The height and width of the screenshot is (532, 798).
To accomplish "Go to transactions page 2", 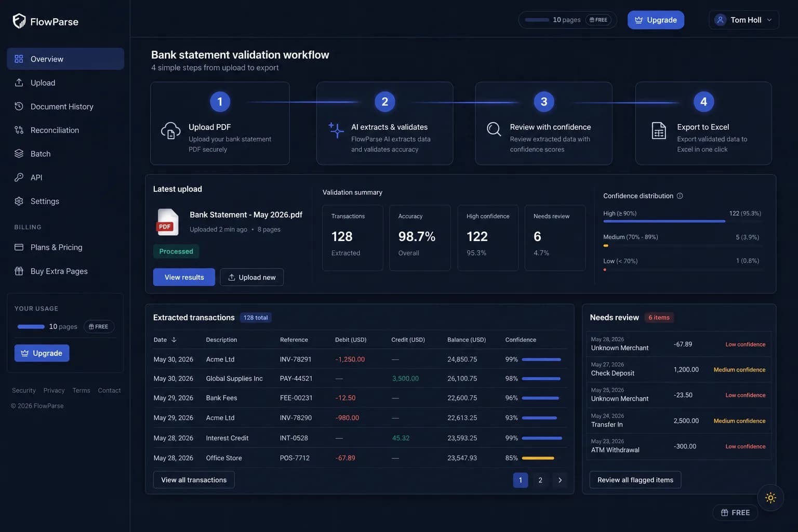I will 540,480.
